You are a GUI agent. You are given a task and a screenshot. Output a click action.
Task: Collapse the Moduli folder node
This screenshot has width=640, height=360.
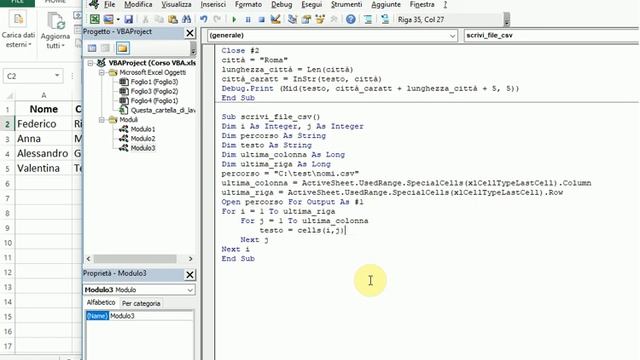pos(102,120)
